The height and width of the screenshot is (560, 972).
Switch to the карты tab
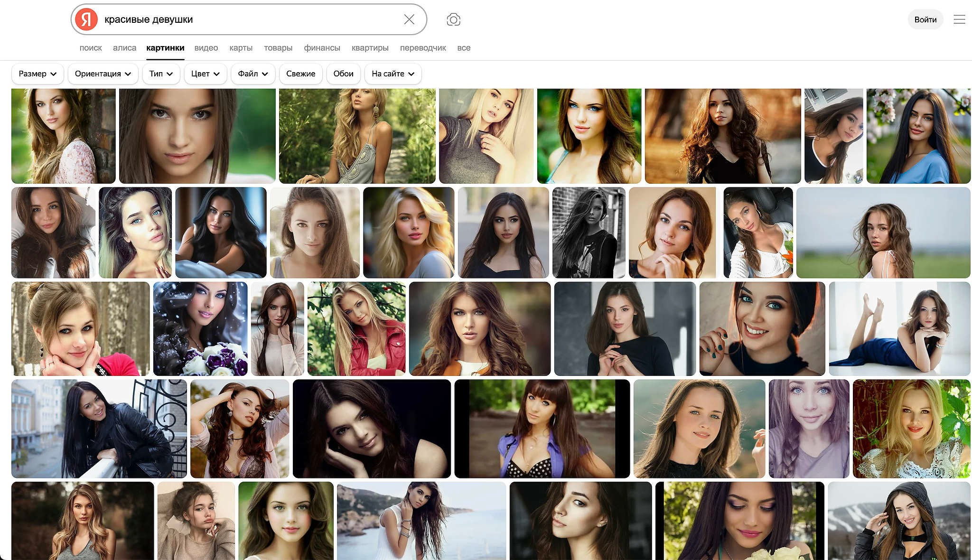[241, 48]
